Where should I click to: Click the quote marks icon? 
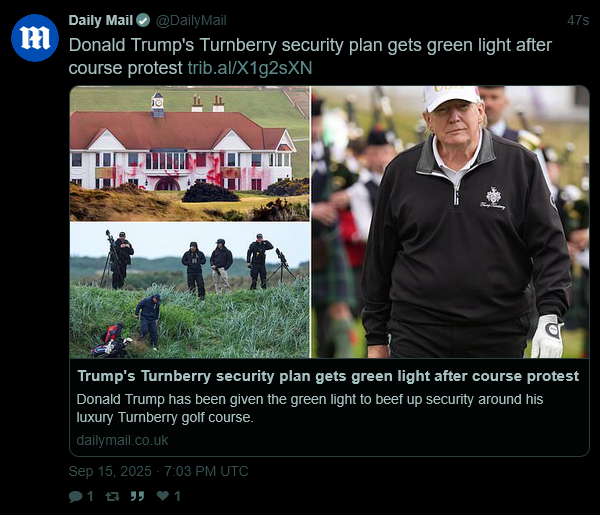click(x=137, y=496)
